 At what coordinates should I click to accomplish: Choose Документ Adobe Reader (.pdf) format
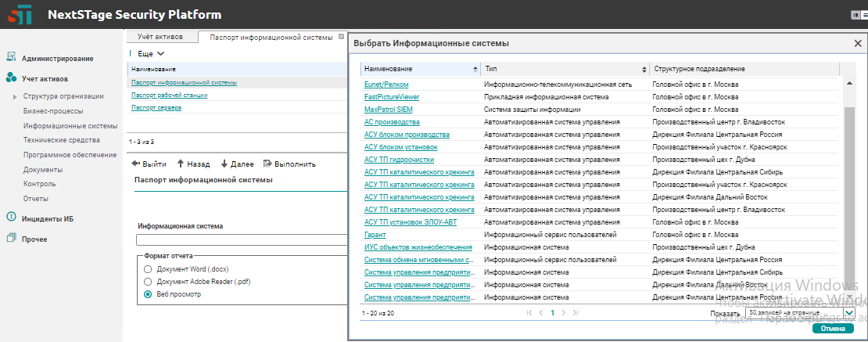click(x=147, y=281)
